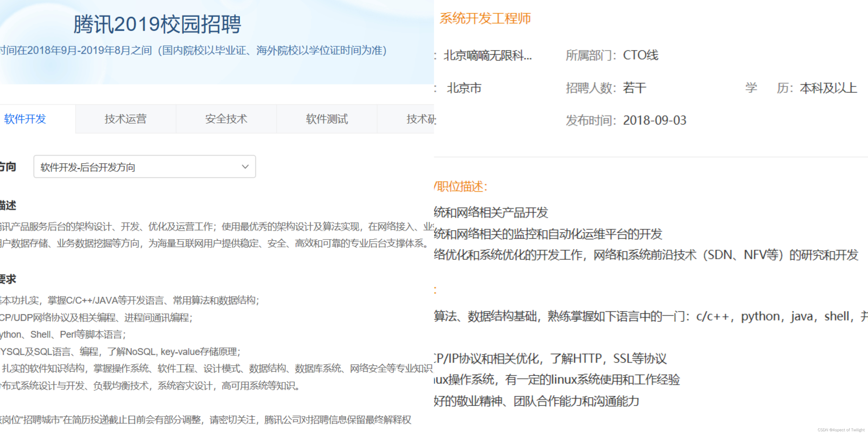This screenshot has width=868, height=434.
Task: Click the 腾讯2019校园招聘 heading
Action: [157, 24]
